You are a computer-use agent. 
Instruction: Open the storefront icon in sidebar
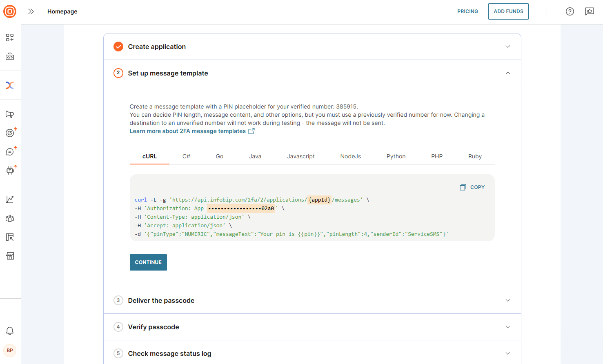10,256
